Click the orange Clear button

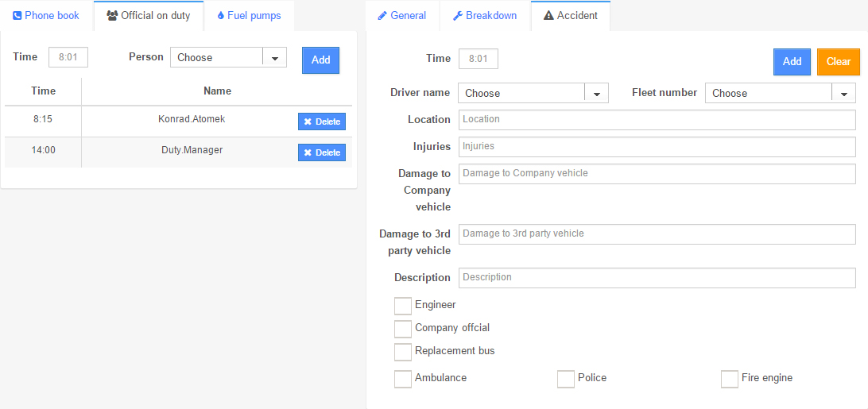[x=838, y=62]
